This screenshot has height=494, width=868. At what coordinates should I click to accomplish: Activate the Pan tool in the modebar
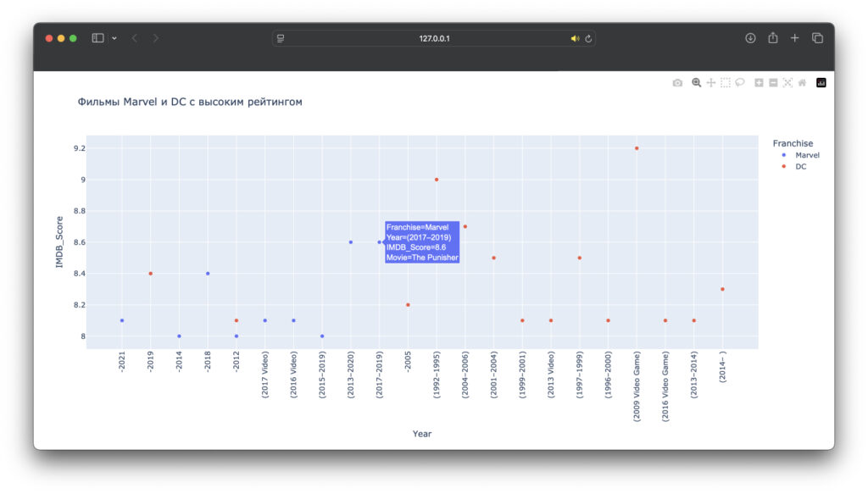click(x=711, y=83)
